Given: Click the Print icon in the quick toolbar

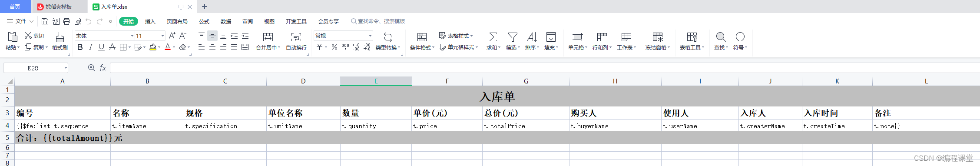Looking at the screenshot, I should pyautogui.click(x=66, y=21).
